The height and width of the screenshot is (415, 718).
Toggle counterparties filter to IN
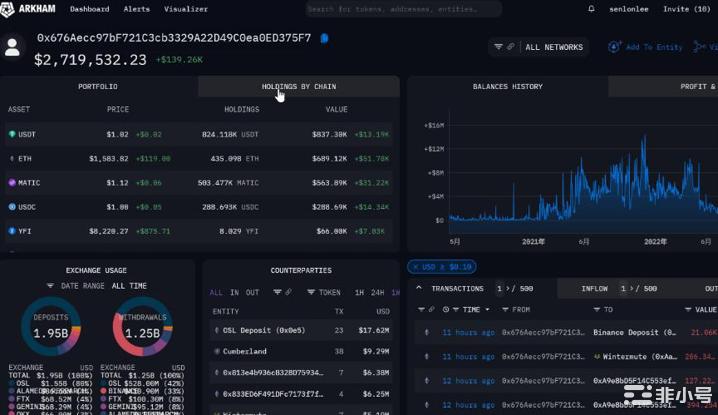coord(234,293)
